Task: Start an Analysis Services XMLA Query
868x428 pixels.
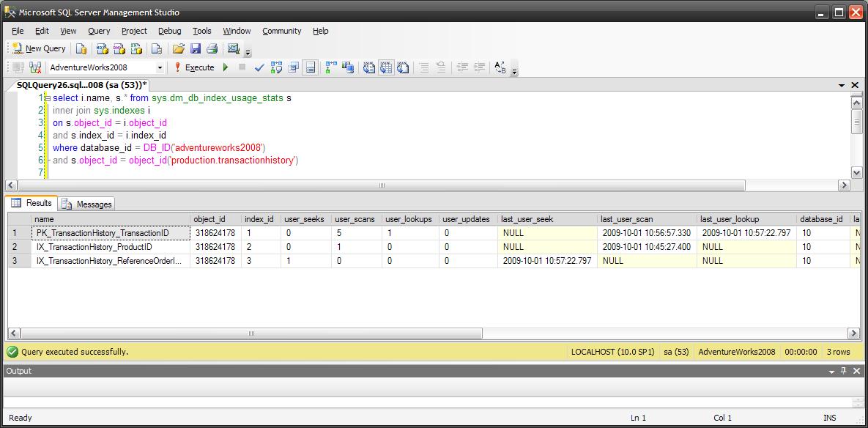Action: tap(137, 48)
